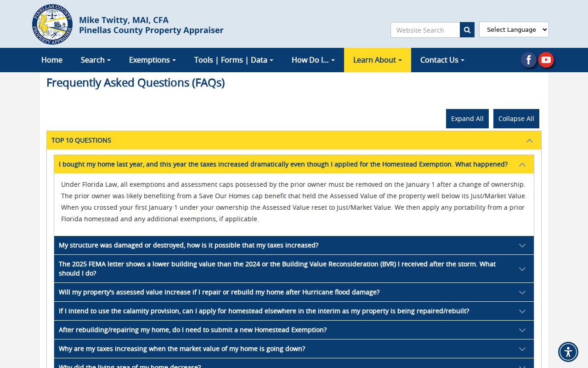Click the answer paragraph beginning 'Under Florida Law'

pos(294,201)
